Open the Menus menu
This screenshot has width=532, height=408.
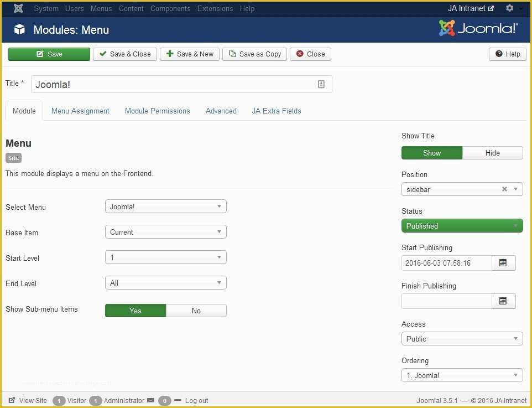pos(101,8)
